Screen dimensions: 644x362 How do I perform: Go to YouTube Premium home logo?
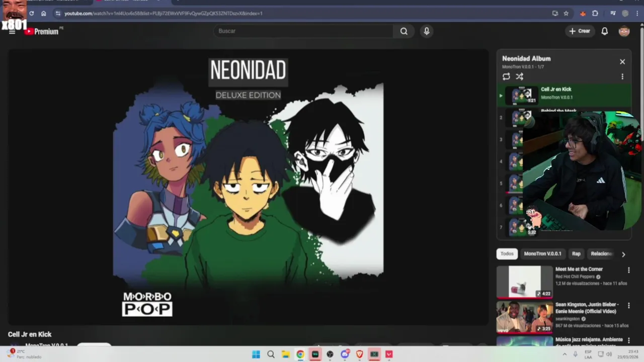coord(42,31)
